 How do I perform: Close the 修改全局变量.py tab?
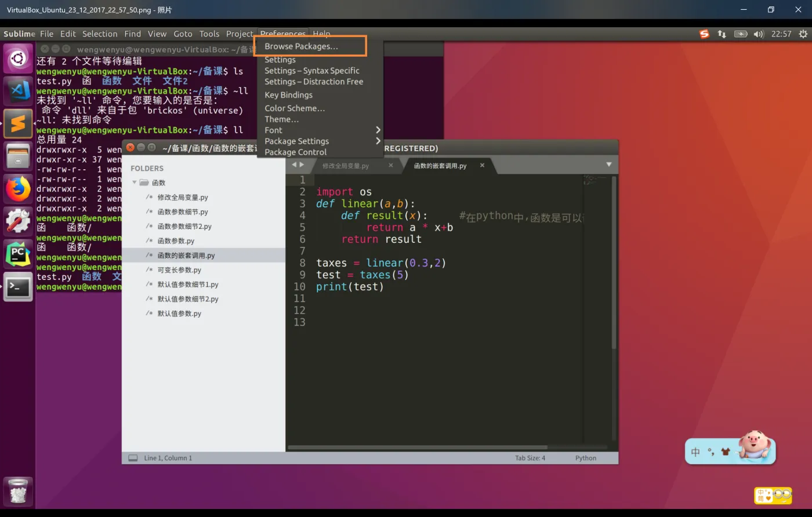[391, 165]
